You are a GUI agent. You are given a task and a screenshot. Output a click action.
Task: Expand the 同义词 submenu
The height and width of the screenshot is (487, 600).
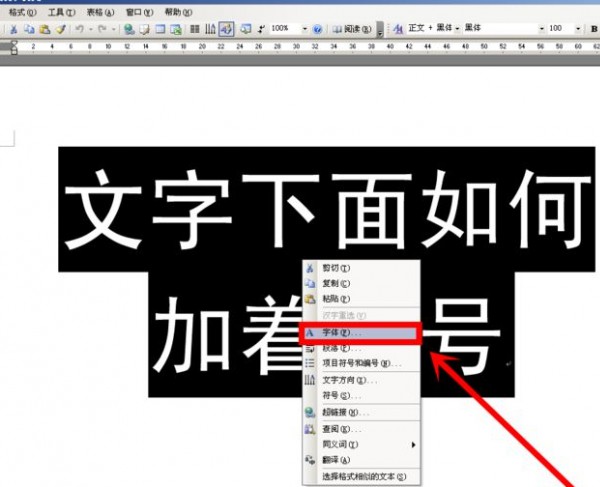pos(361,445)
